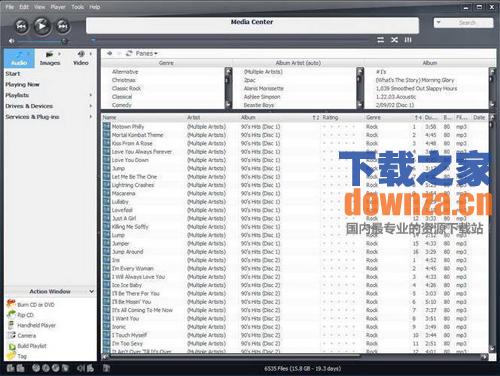The image size is (500, 376).
Task: Open the Edit menu
Action: [x=24, y=7]
